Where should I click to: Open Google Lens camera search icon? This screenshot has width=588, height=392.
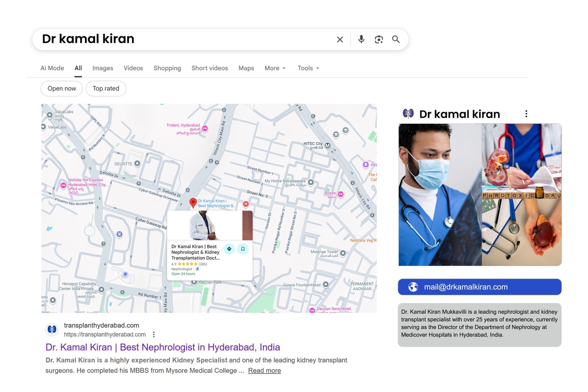tap(379, 39)
